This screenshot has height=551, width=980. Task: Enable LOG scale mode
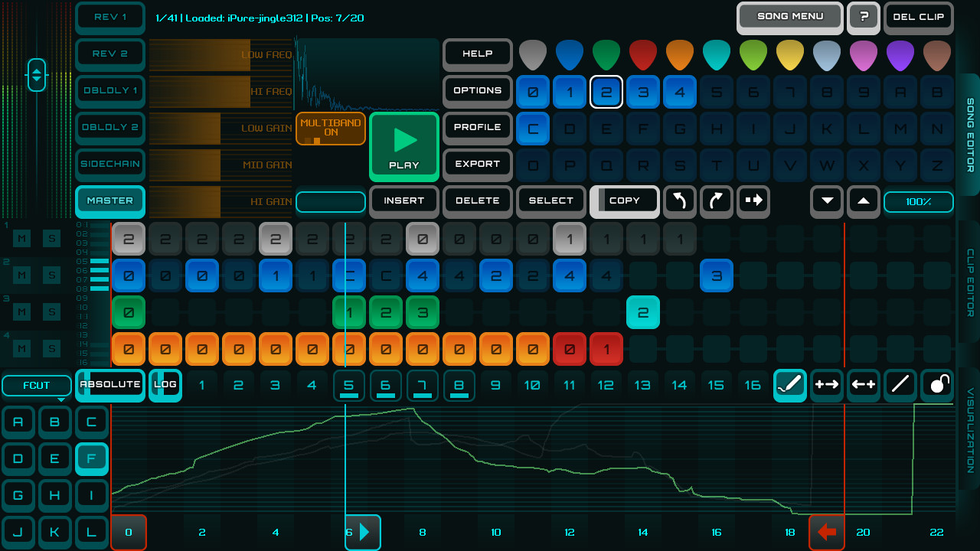165,386
